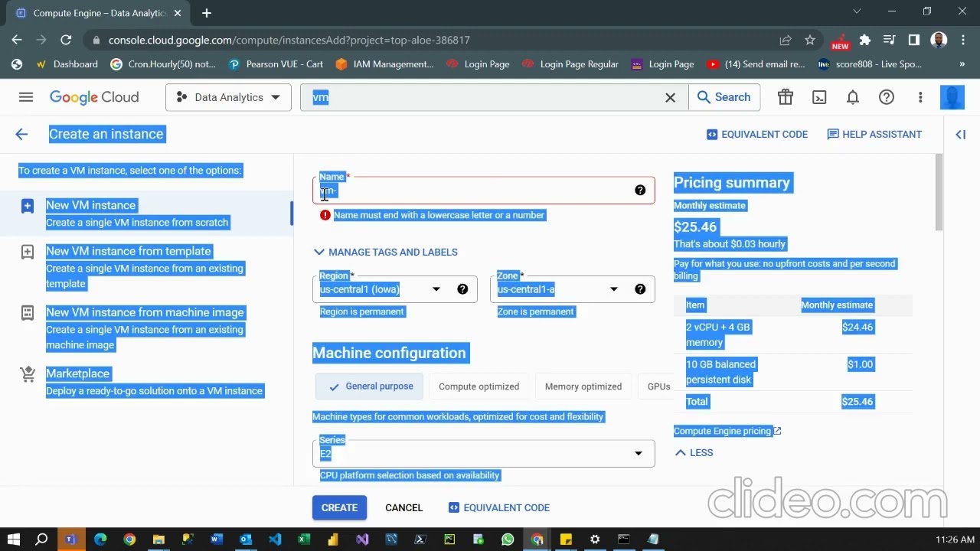
Task: Open browser extensions puzzle icon
Action: 865,40
